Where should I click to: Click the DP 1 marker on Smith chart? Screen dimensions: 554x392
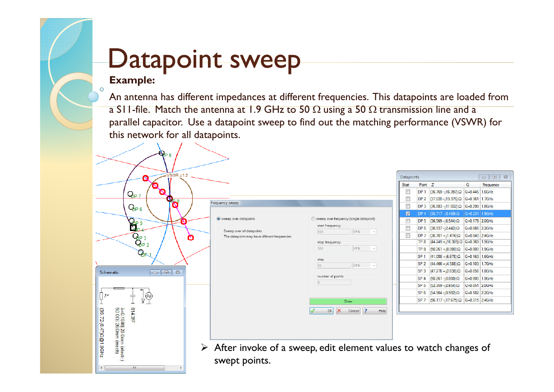(x=141, y=252)
